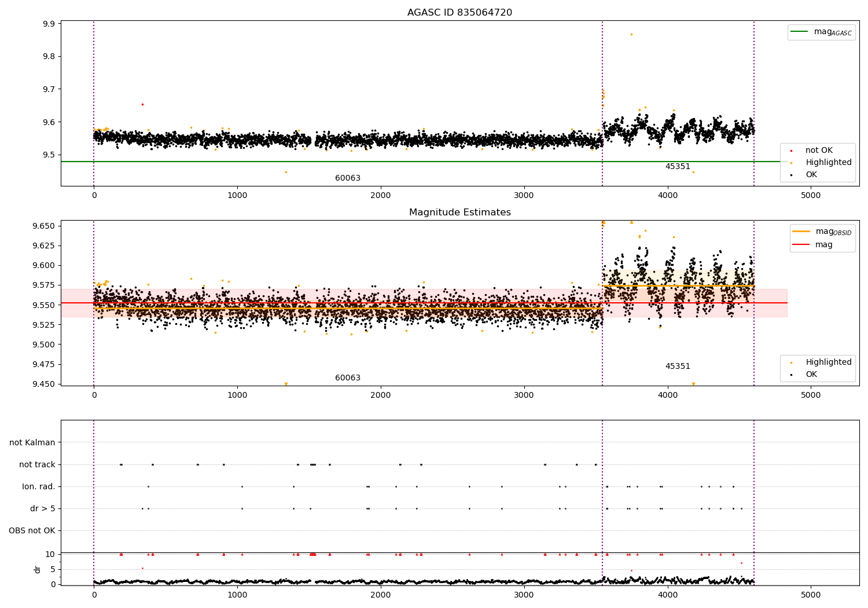
Task: Click the 9.6 y-axis tick label
Action: click(50, 122)
